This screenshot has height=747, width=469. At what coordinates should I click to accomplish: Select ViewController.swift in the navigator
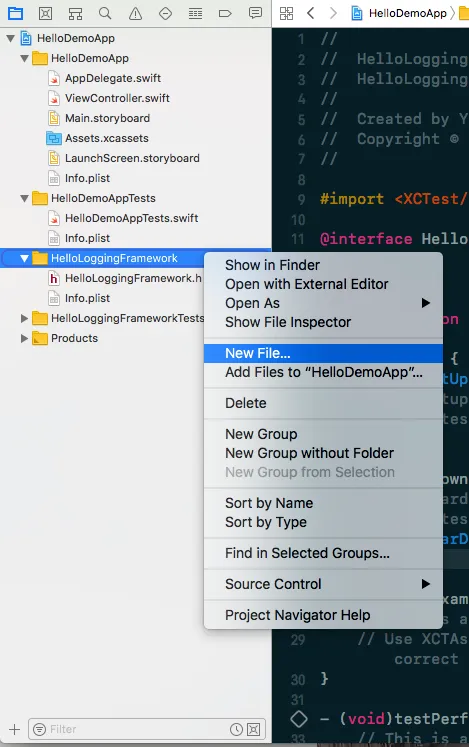tap(117, 98)
